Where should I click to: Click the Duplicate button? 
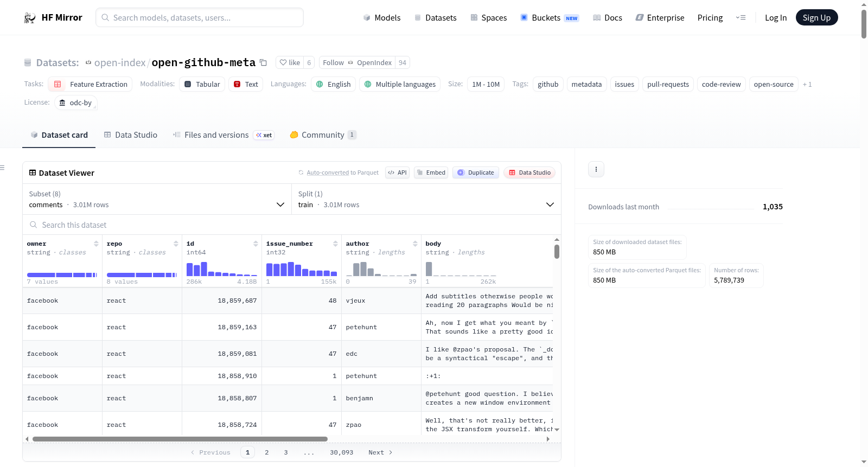click(x=476, y=172)
